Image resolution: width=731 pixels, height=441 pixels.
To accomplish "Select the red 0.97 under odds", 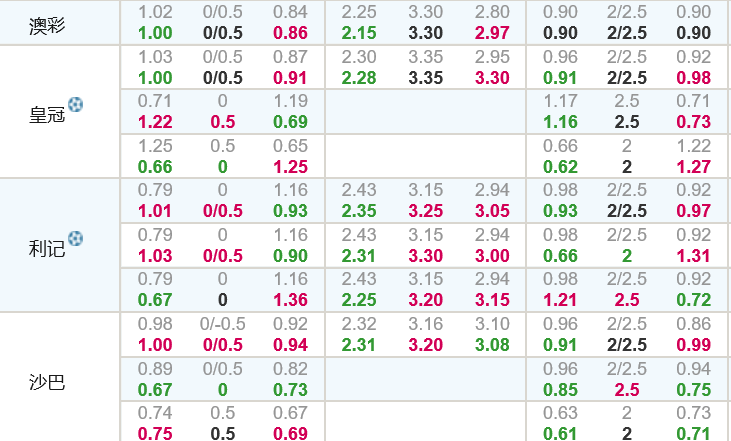I will pos(694,211).
